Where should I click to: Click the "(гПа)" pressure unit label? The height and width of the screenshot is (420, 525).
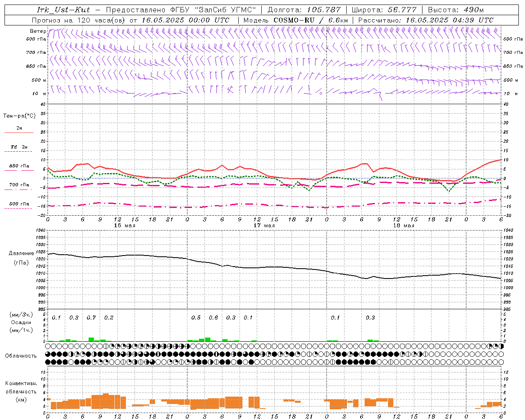(21, 262)
